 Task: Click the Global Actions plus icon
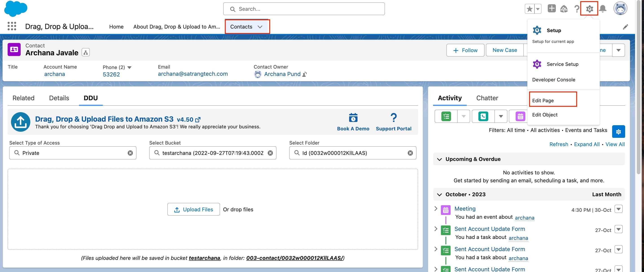(x=551, y=9)
